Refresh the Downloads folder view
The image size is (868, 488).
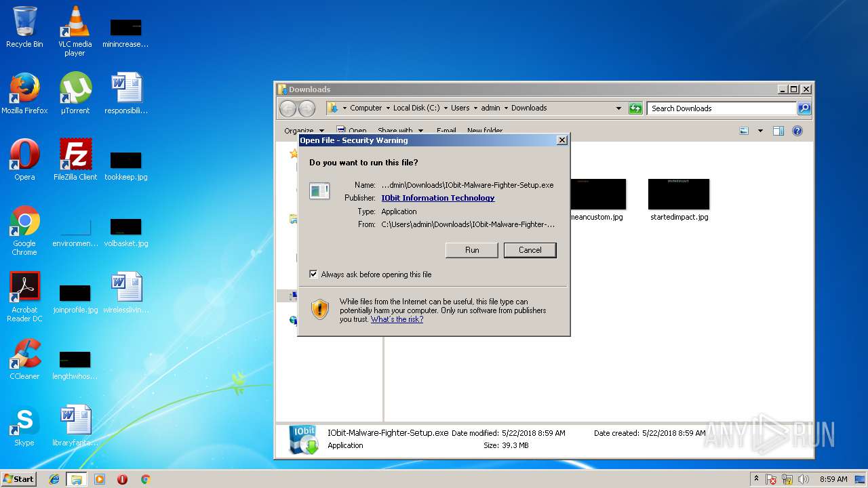point(635,108)
